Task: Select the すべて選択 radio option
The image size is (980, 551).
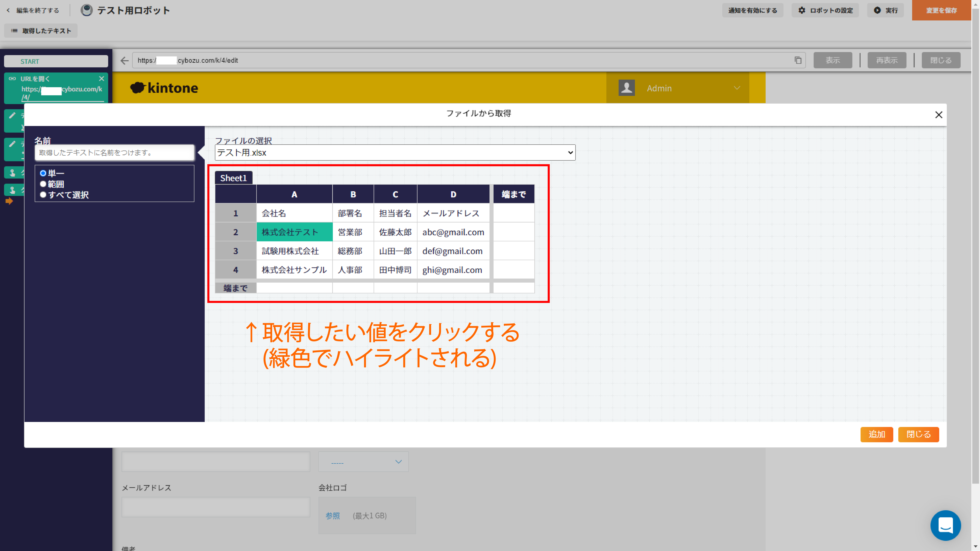Action: 43,195
